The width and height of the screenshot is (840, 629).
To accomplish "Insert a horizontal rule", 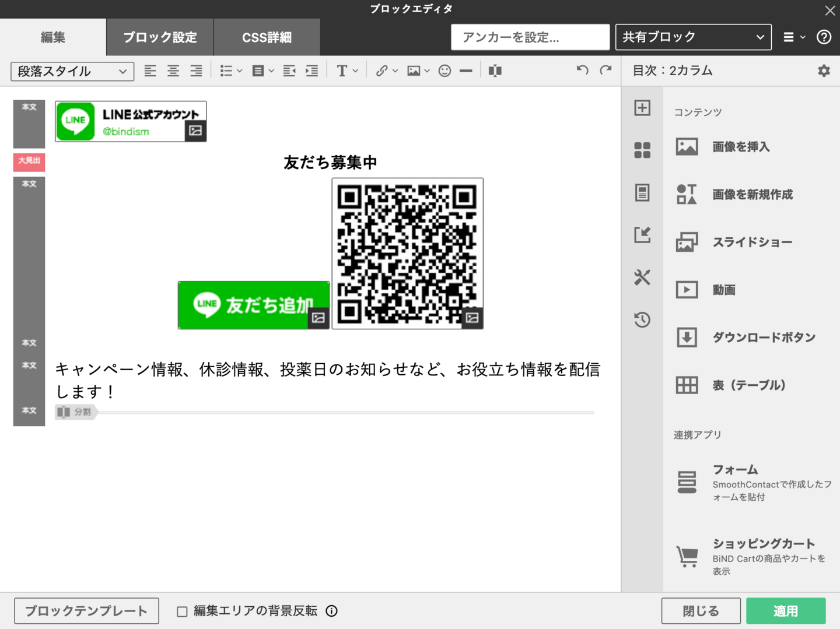I will click(x=466, y=71).
